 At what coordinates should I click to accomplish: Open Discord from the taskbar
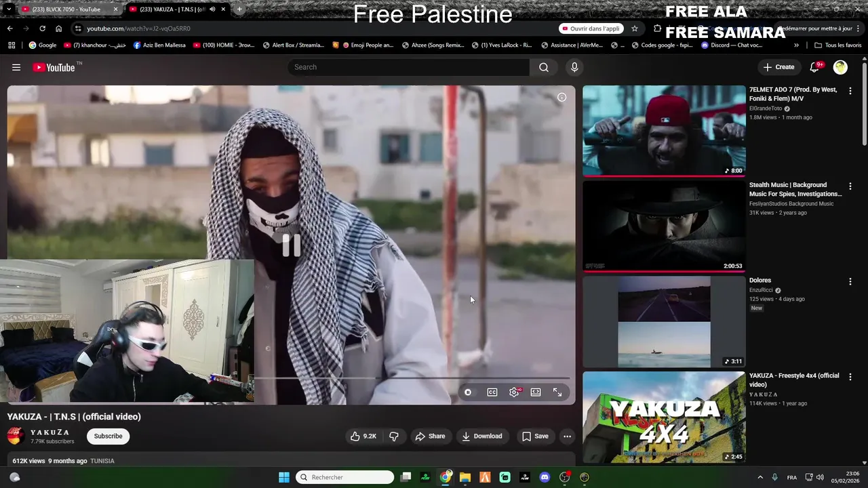[x=545, y=477]
